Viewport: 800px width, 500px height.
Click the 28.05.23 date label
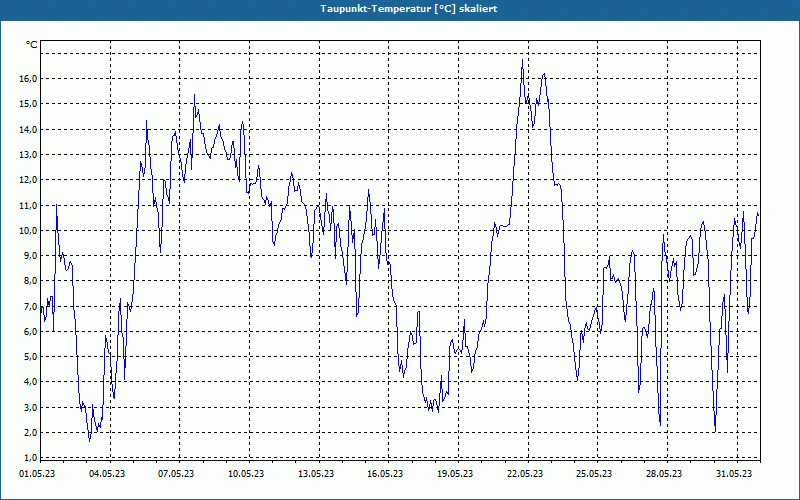point(664,474)
